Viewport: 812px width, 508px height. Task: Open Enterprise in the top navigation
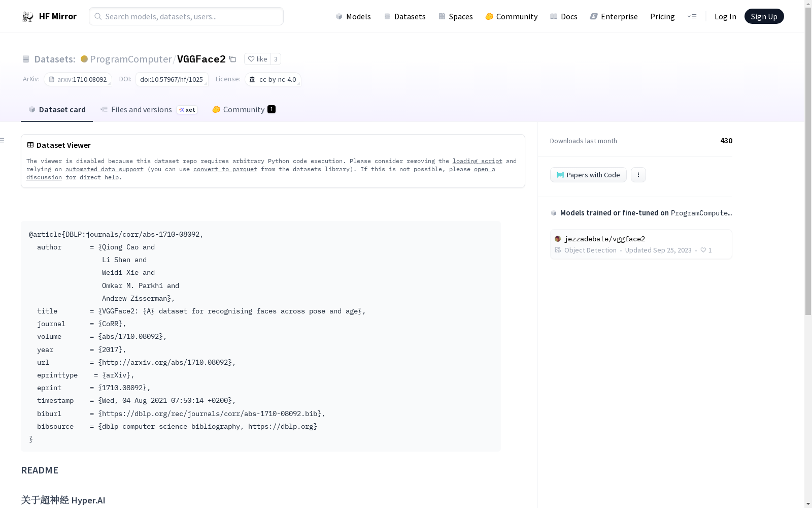614,16
